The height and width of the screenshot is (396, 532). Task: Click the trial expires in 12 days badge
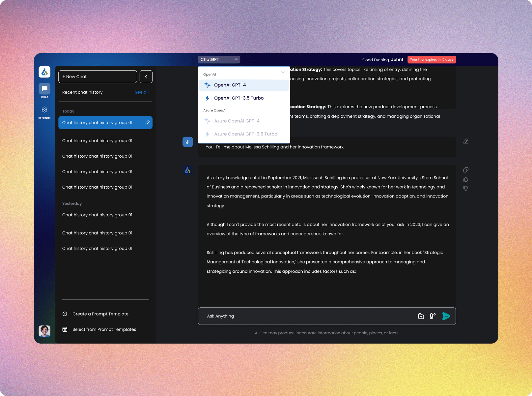[x=432, y=59]
